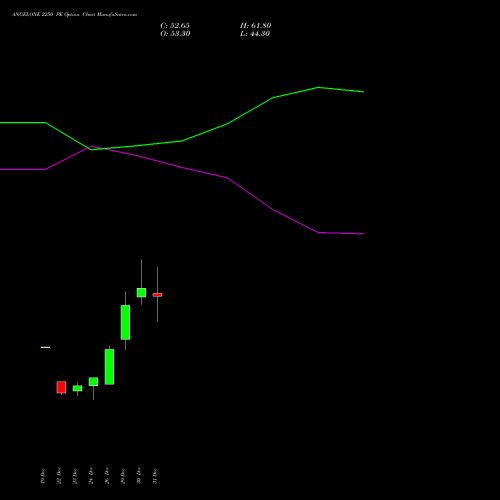The width and height of the screenshot is (500, 500).
Task: Click the tall green 29 Dec candle
Action: click(125, 322)
